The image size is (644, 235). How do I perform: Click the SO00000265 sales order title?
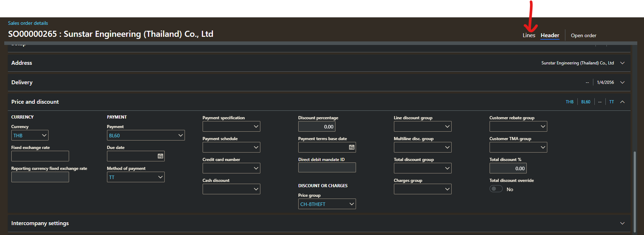click(x=111, y=34)
